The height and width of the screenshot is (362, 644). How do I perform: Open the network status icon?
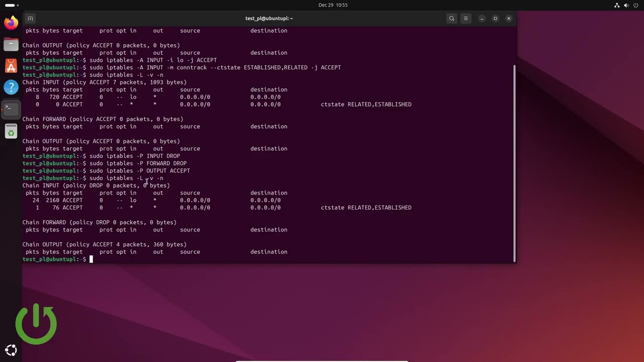point(617,5)
